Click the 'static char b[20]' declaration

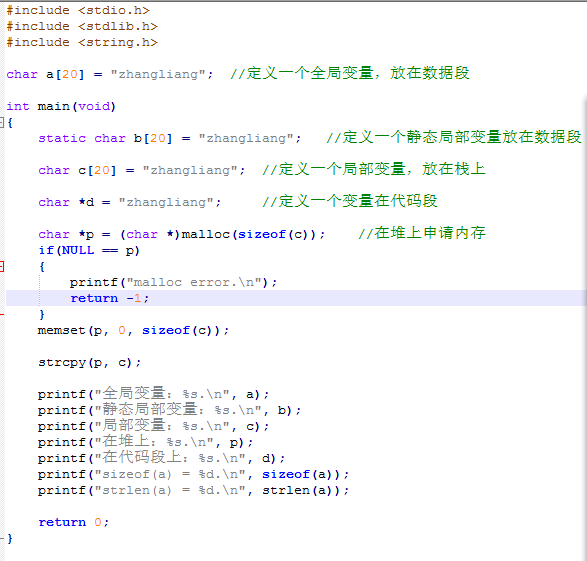[170, 138]
